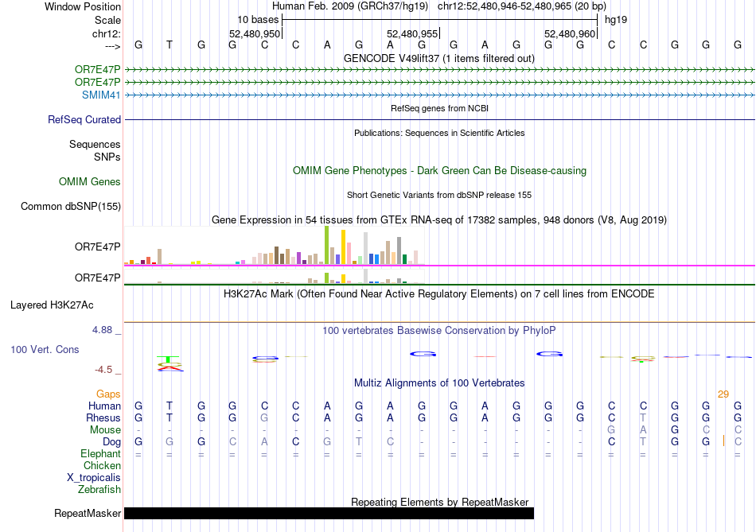Click the -4.5 PhyloP lower scale value
The image size is (756, 532).
click(x=103, y=370)
